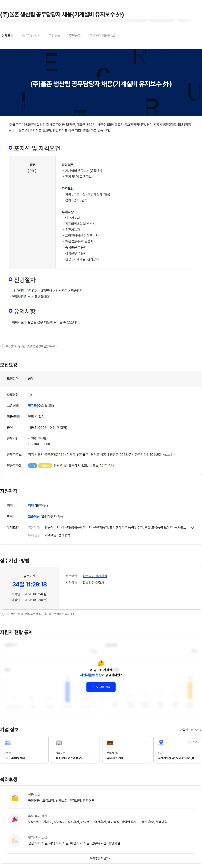
Task: Click '시급 11,000원 (면접 후 결정)' text
Action: coord(48,428)
